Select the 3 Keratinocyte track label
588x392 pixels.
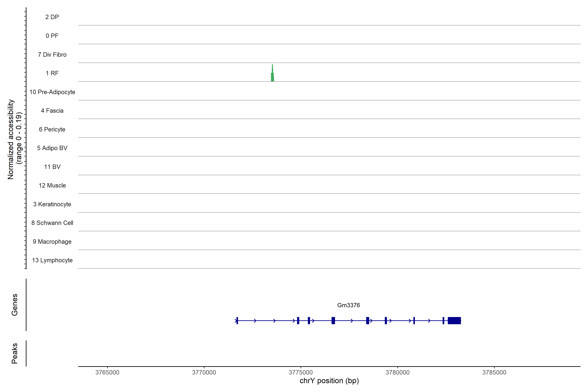[x=52, y=204]
